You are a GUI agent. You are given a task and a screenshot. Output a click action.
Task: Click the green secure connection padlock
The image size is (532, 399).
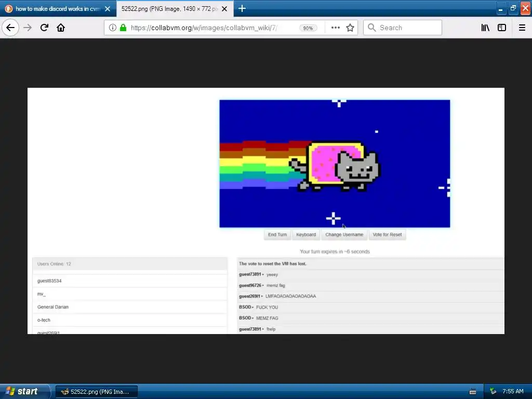click(123, 28)
